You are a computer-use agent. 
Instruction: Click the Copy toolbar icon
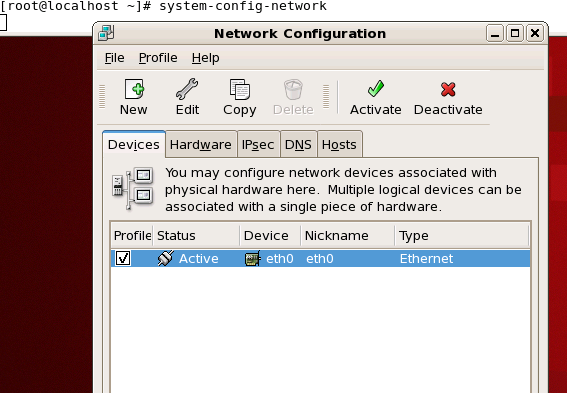point(239,89)
